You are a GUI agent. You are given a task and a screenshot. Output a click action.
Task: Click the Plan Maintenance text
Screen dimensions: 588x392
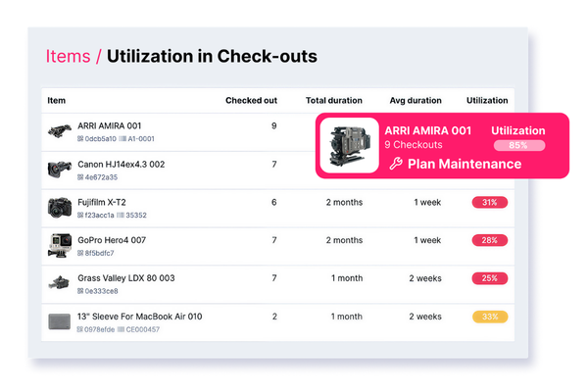pos(465,164)
